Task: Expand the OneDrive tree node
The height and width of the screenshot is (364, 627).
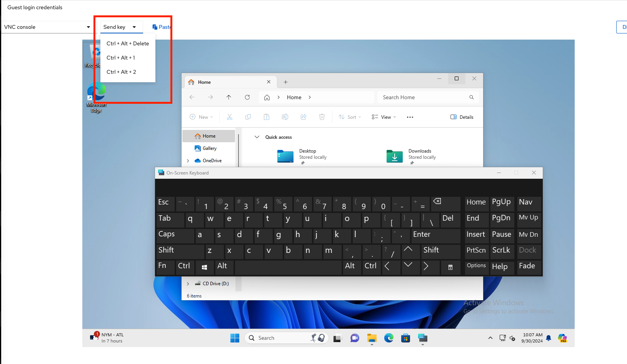Action: coord(188,161)
